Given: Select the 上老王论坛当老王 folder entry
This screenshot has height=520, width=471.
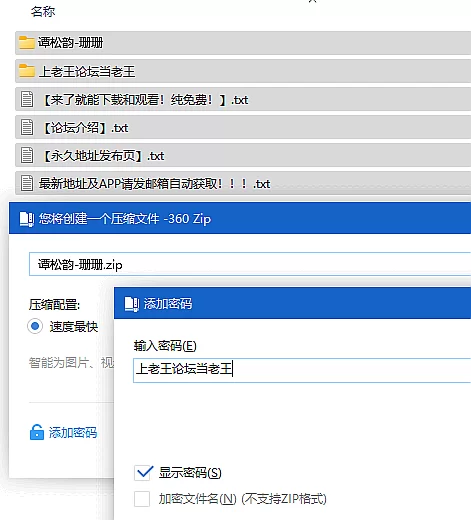Looking at the screenshot, I should [243, 71].
